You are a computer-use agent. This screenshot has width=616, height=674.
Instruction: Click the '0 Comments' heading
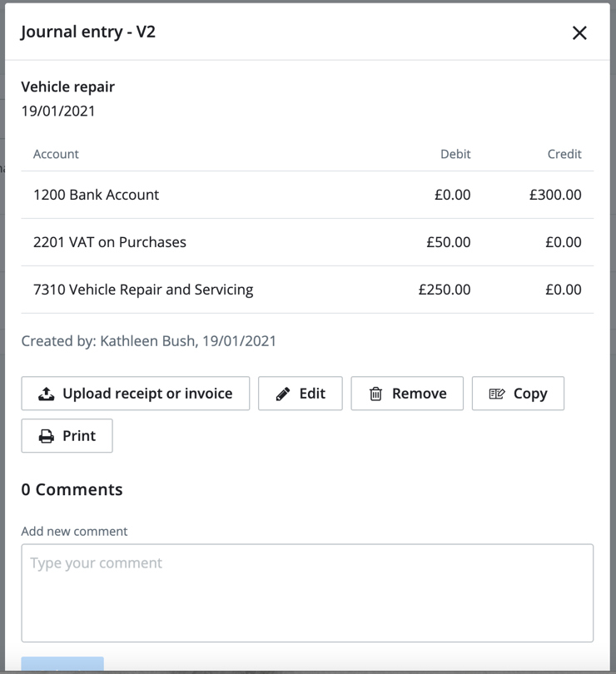(x=72, y=489)
